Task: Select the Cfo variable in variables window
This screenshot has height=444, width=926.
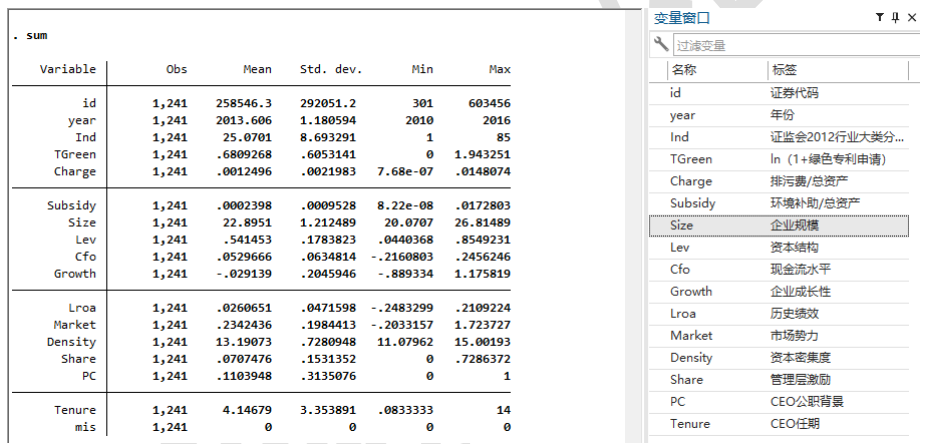Action: (x=779, y=269)
